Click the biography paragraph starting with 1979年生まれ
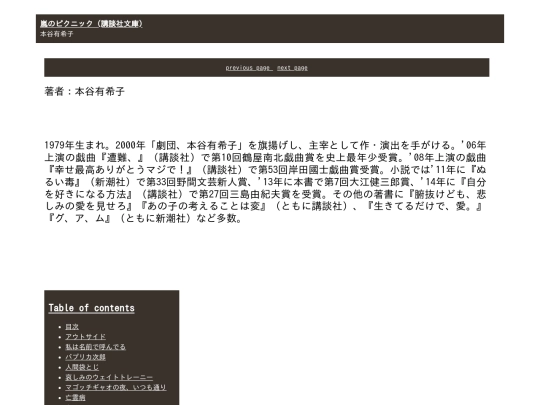The width and height of the screenshot is (540, 405). [x=265, y=181]
